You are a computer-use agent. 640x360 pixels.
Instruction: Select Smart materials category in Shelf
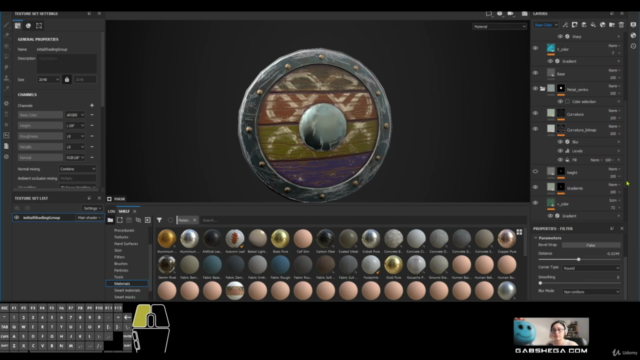tap(127, 290)
